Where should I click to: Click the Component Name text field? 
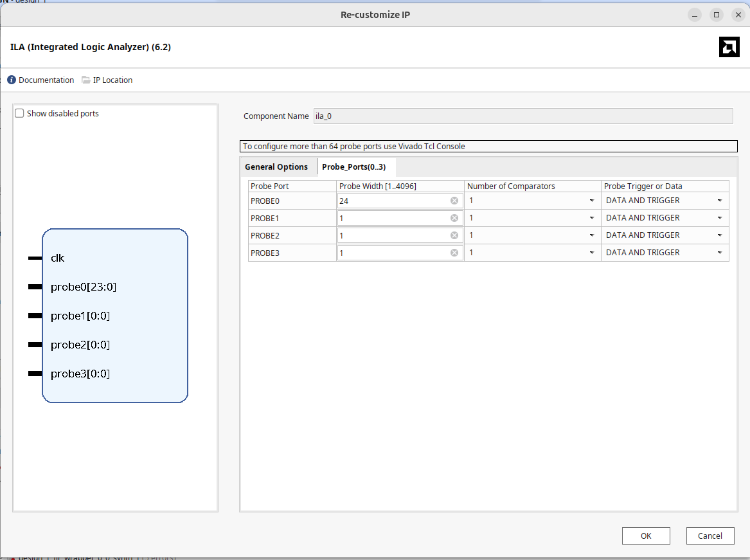pyautogui.click(x=522, y=116)
